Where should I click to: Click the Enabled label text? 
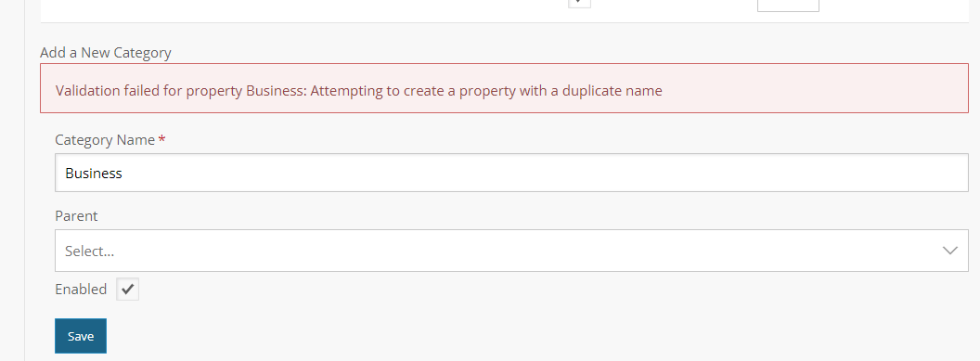click(82, 290)
